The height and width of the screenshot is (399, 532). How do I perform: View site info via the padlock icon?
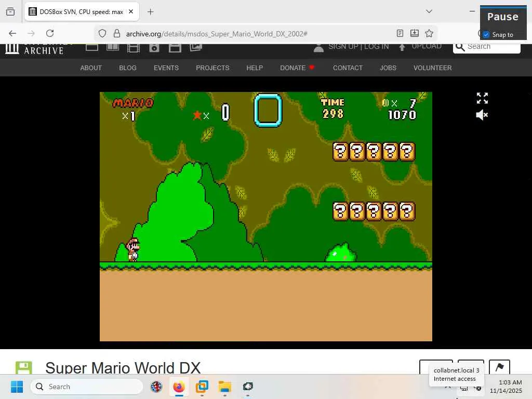pos(117,33)
